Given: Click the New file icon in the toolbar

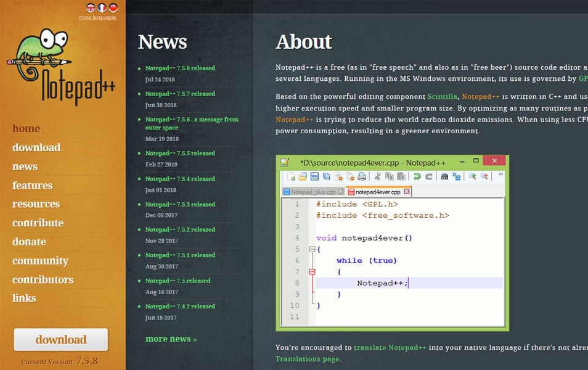Looking at the screenshot, I should click(291, 176).
